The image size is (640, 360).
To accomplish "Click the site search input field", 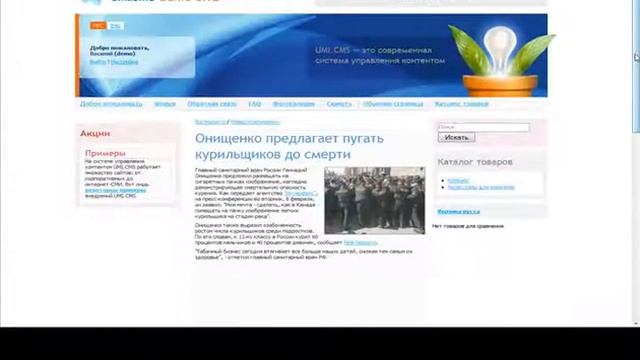I will point(484,127).
